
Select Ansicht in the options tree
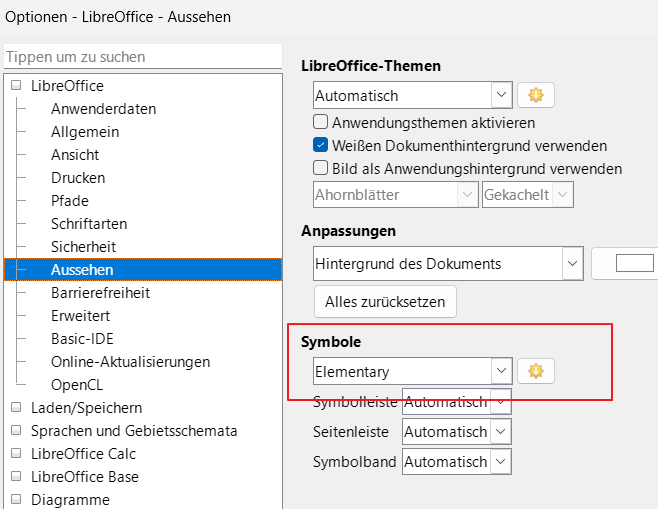tap(75, 155)
